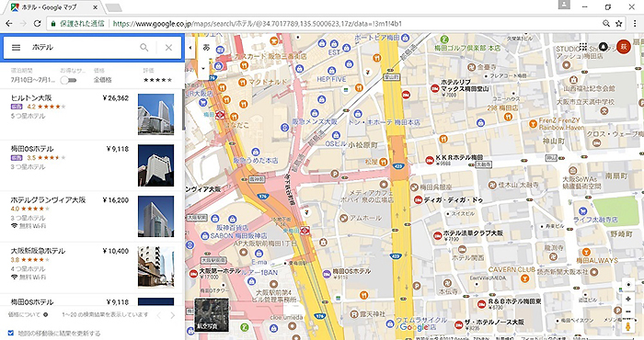Toggle update results when map moves checkbox
Screen dimensions: 644x340
click(x=11, y=334)
